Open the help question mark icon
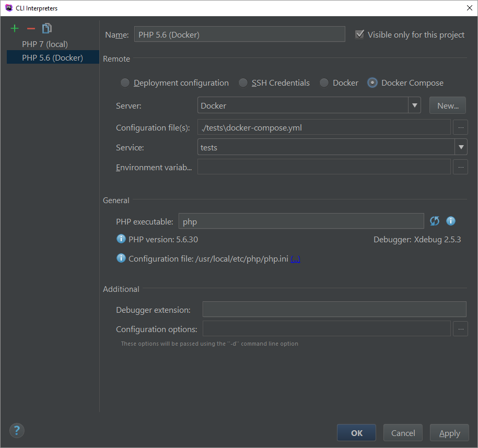The height and width of the screenshot is (448, 478). click(17, 430)
